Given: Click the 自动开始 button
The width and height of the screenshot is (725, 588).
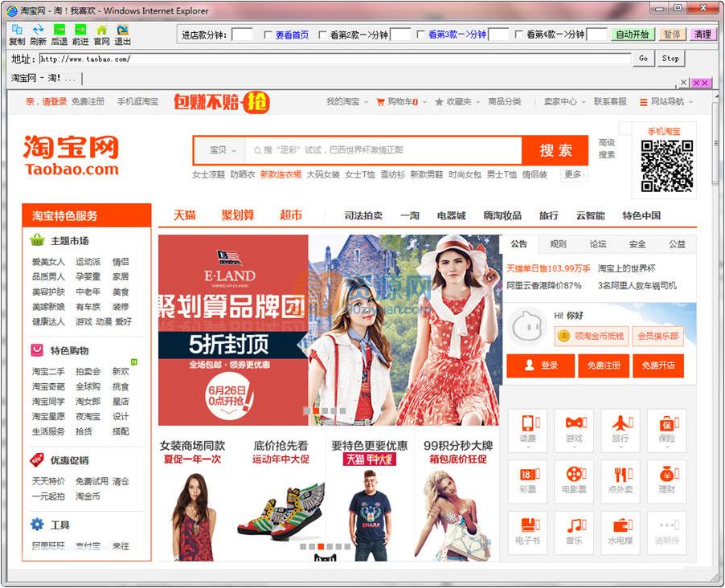Looking at the screenshot, I should (x=633, y=35).
